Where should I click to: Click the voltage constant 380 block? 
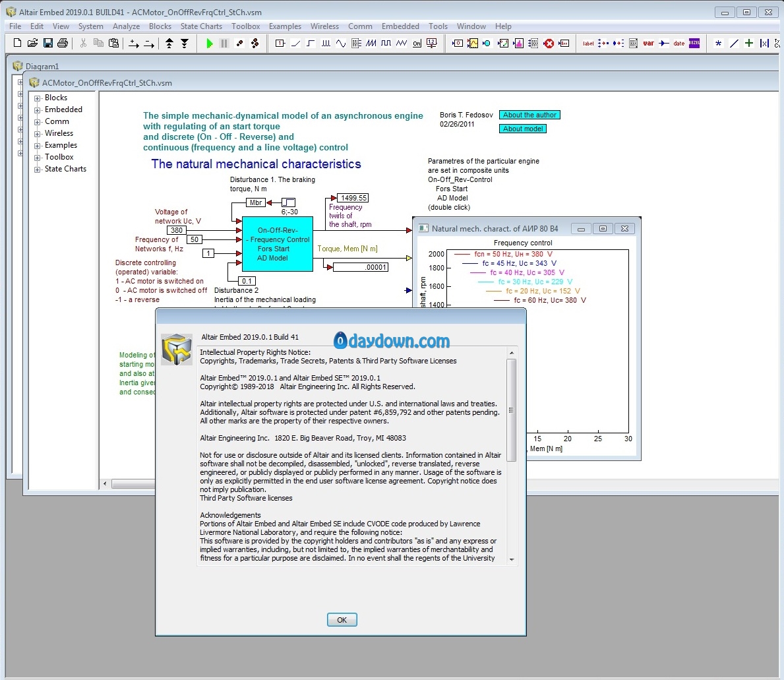pos(177,230)
